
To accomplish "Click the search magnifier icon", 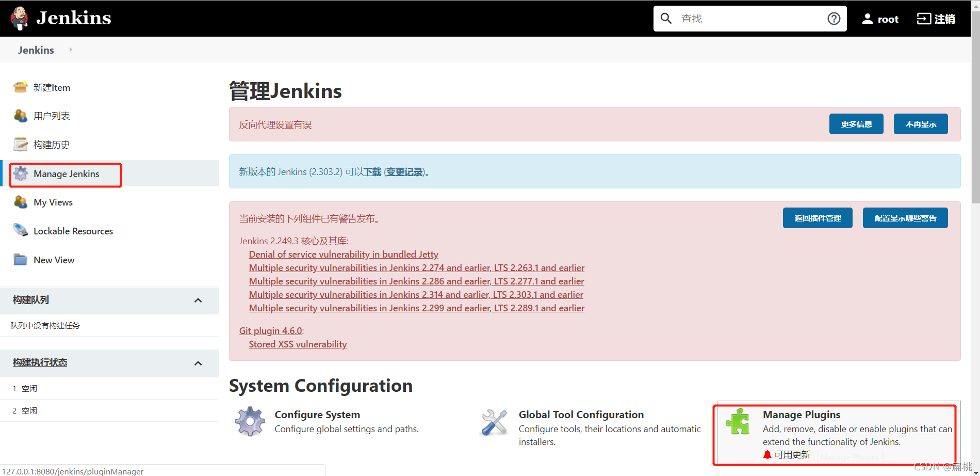I will pyautogui.click(x=666, y=19).
